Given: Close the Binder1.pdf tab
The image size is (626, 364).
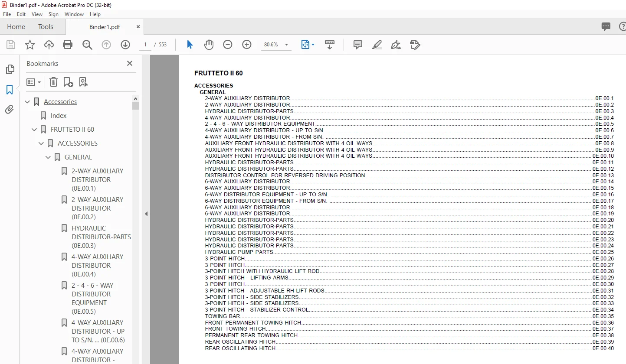Looking at the screenshot, I should [138, 26].
